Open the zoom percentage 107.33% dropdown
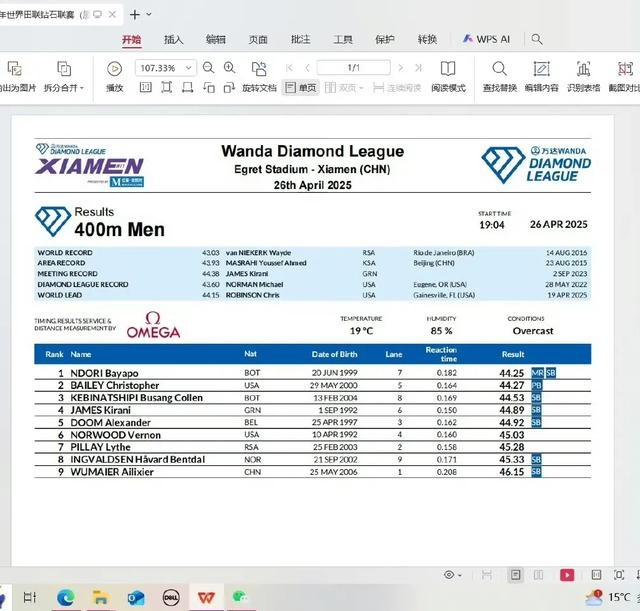Image resolution: width=640 pixels, height=611 pixels. click(189, 68)
